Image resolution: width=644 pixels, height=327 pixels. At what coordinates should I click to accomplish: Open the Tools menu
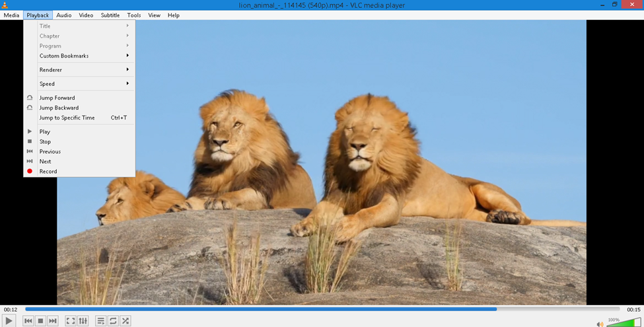pyautogui.click(x=134, y=15)
